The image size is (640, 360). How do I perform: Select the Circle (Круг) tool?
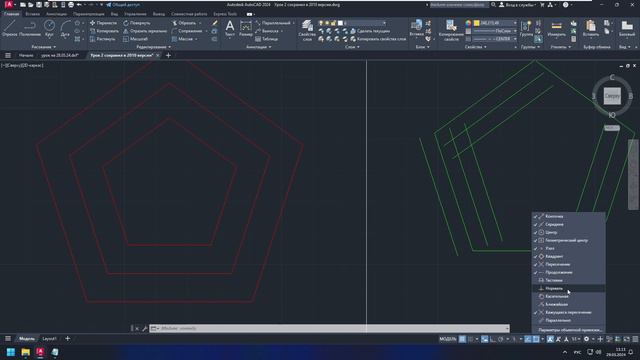click(x=49, y=29)
